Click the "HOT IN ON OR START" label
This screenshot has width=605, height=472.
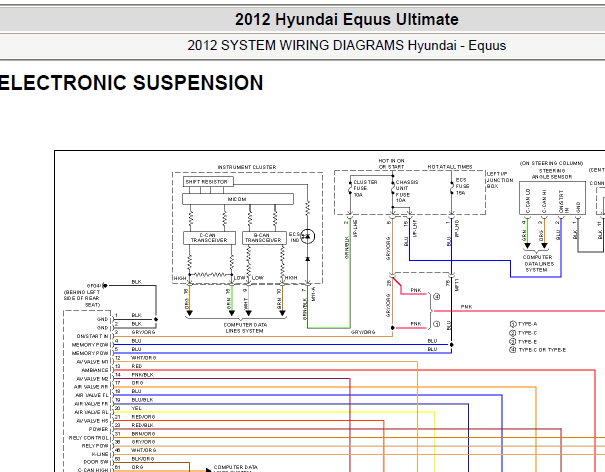391,164
